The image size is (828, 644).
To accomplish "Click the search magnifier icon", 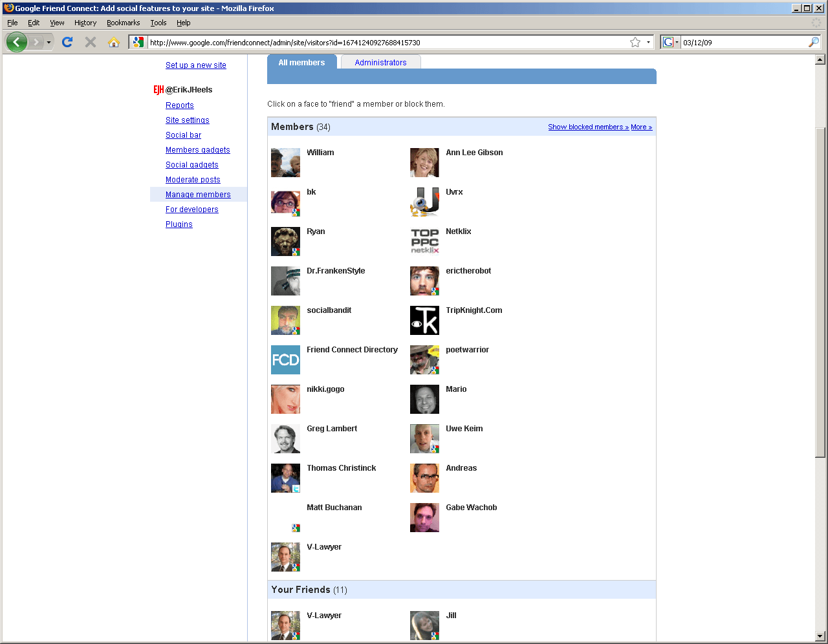I will pos(814,43).
